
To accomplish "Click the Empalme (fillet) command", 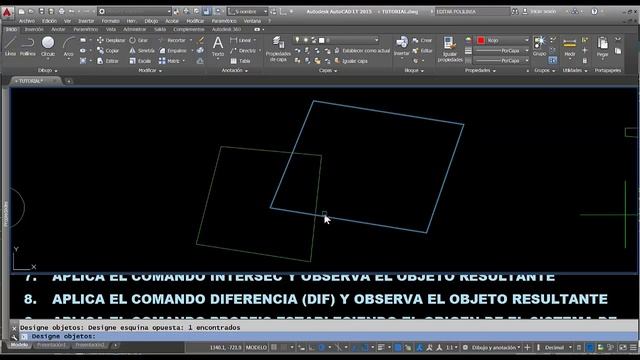I will point(173,51).
